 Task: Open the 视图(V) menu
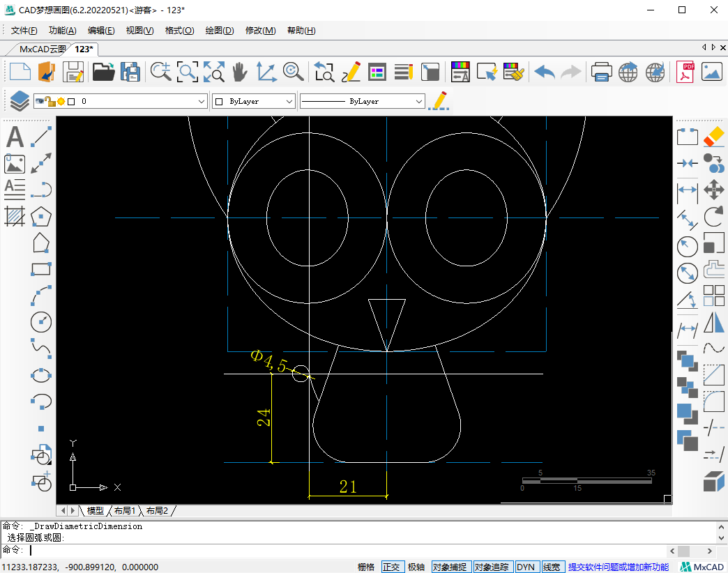point(139,31)
